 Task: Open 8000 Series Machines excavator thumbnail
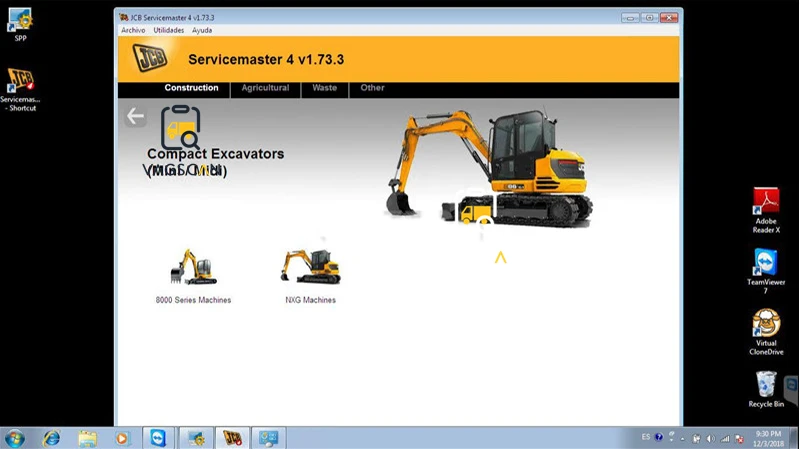(193, 267)
